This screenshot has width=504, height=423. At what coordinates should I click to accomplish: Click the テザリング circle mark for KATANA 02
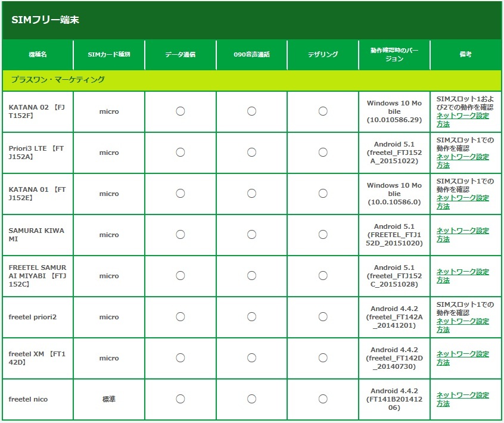click(x=323, y=111)
